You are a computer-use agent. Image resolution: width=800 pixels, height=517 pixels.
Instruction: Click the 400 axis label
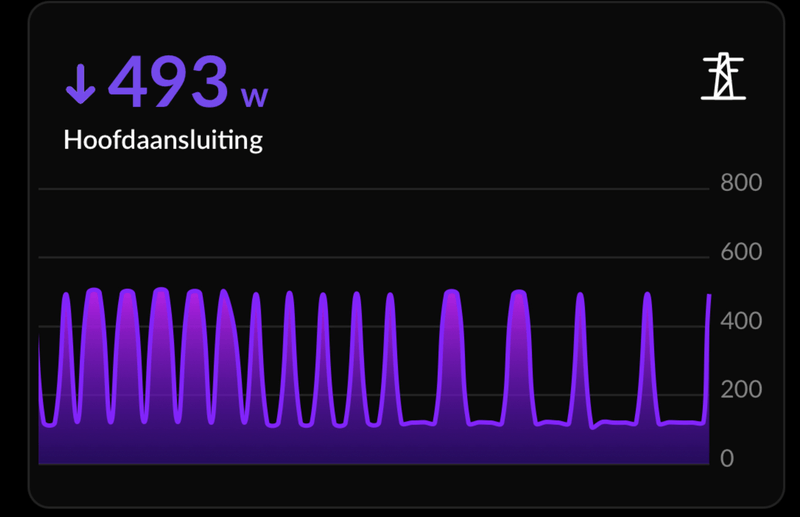point(741,321)
